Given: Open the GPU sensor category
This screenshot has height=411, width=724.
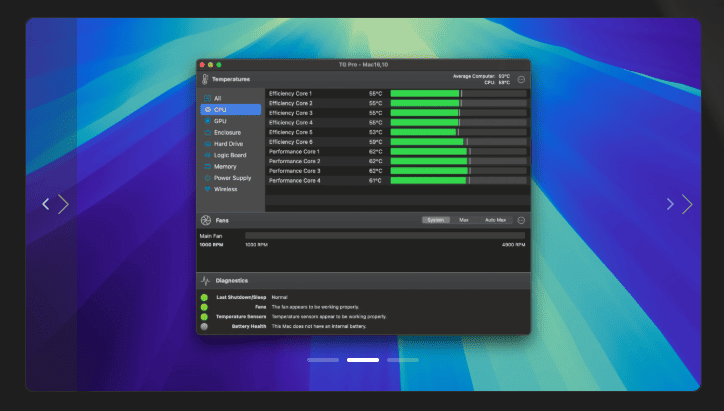Looking at the screenshot, I should pyautogui.click(x=230, y=121).
